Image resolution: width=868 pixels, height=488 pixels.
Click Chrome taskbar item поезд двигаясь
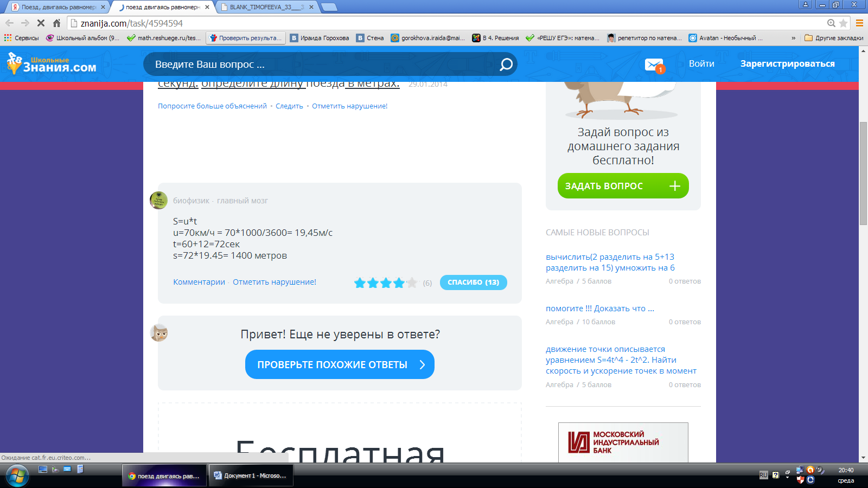coord(164,476)
